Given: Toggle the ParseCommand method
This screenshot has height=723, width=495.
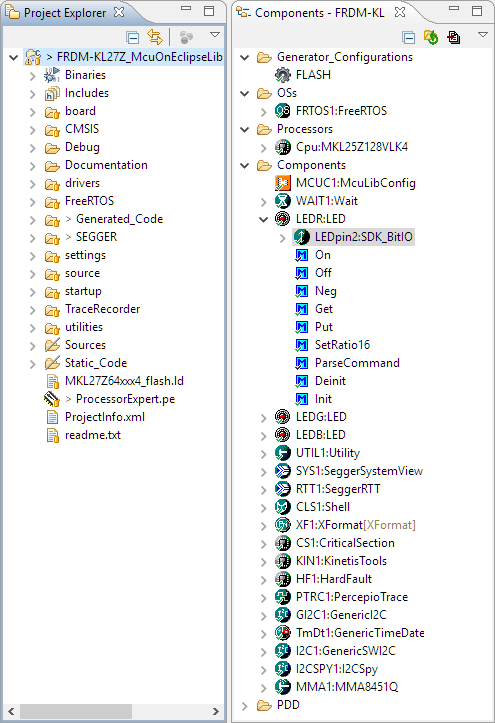Looking at the screenshot, I should [302, 363].
